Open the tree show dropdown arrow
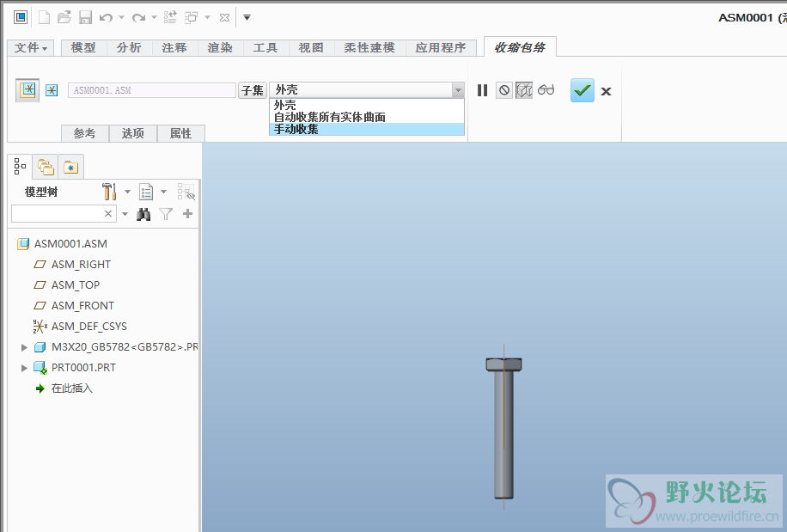 click(x=163, y=192)
